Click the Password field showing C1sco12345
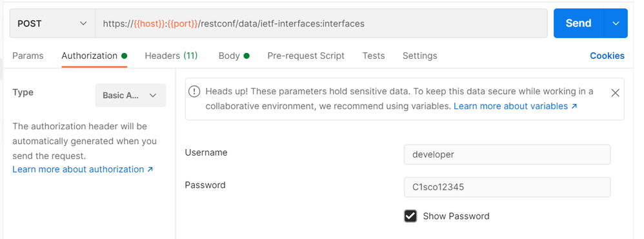 click(507, 187)
